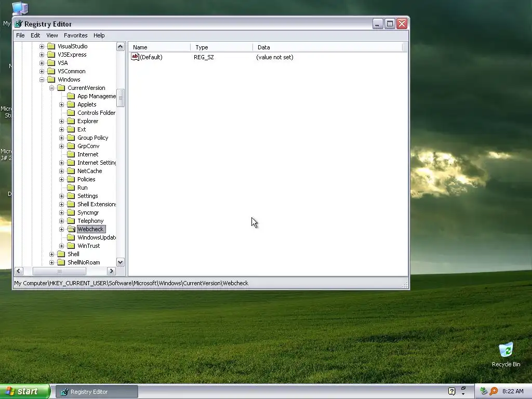Open the Favorites menu
This screenshot has width=532, height=399.
76,35
